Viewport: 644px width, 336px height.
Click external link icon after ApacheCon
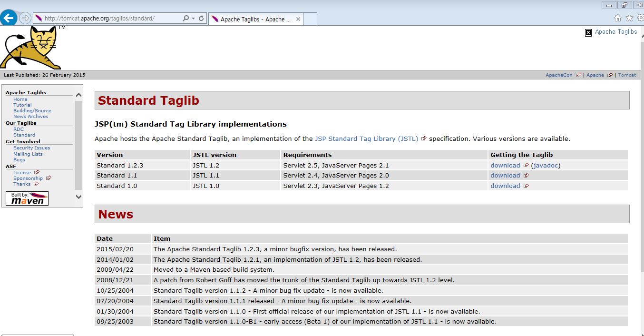[x=578, y=75]
